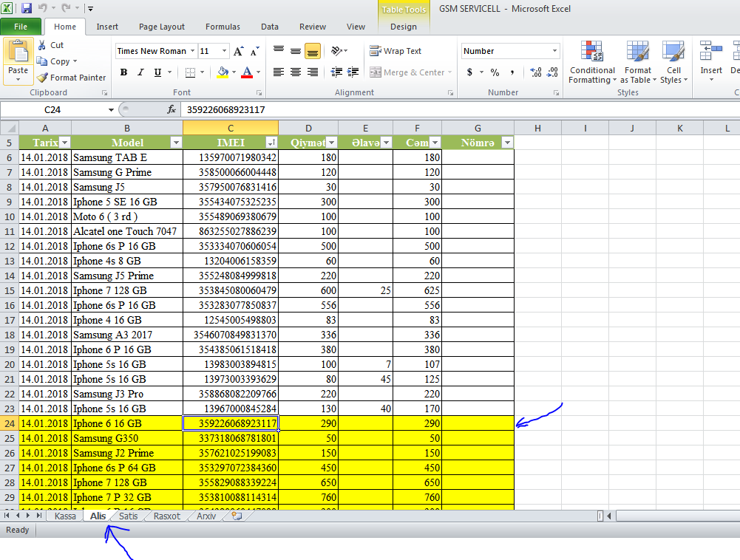Click the Insert cells icon
740x560 pixels.
(710, 51)
